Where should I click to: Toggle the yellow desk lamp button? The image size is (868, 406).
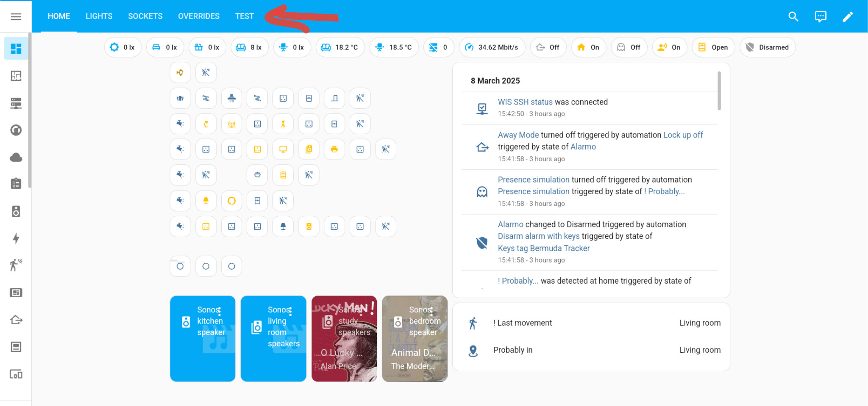(x=206, y=124)
